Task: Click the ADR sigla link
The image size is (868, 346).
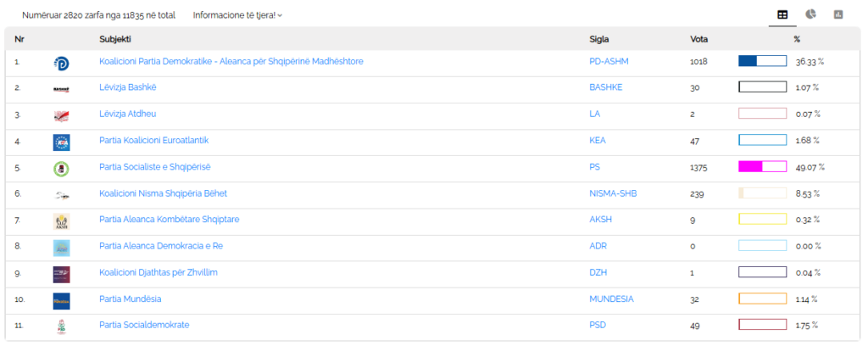Action: [x=598, y=246]
